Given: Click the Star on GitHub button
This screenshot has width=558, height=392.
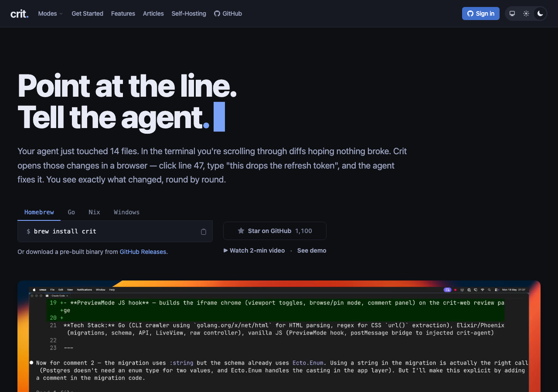Looking at the screenshot, I should point(275,231).
